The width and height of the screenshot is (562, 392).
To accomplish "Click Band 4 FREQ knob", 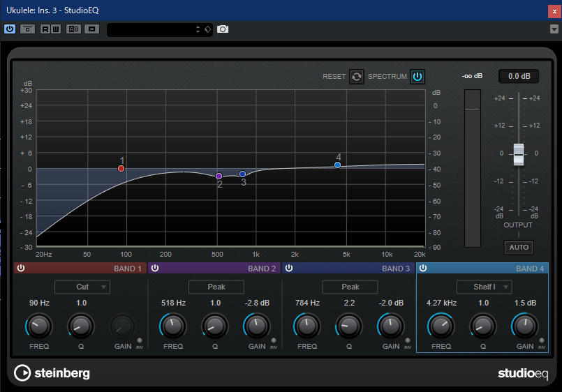I will [441, 326].
